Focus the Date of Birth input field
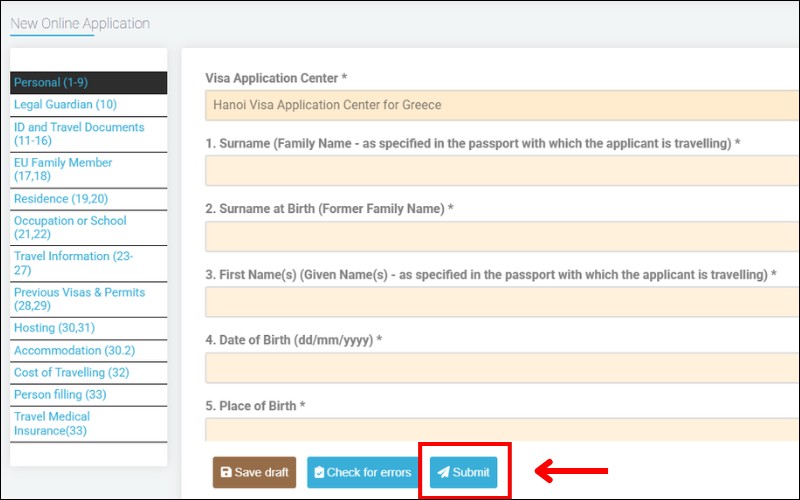 coord(500,367)
